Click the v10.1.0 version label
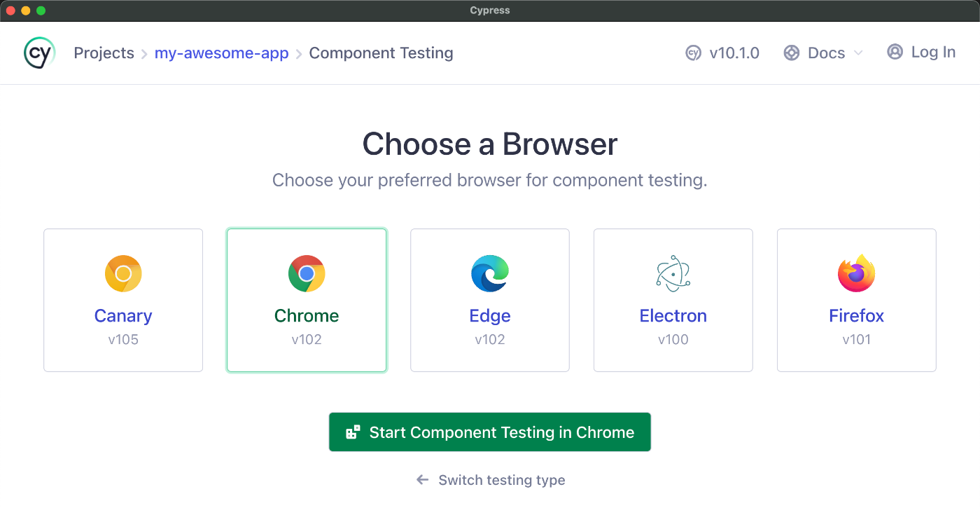This screenshot has width=980, height=508. (x=735, y=53)
